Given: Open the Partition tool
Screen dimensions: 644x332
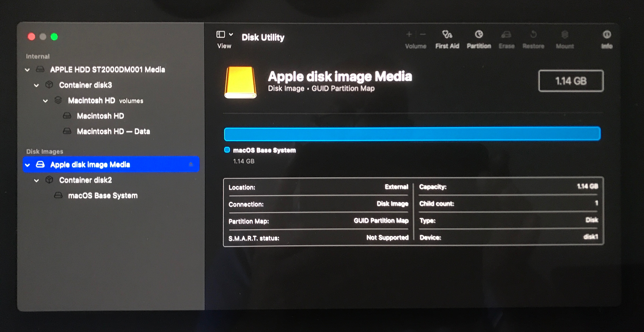Looking at the screenshot, I should pos(479,34).
